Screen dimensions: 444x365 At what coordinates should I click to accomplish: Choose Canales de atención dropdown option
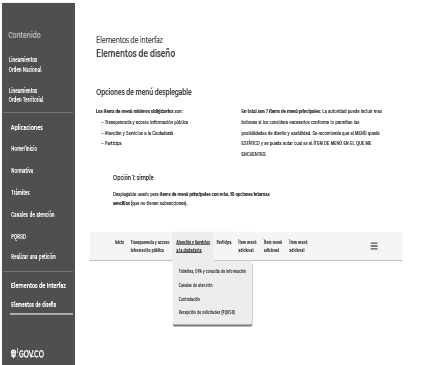click(196, 285)
